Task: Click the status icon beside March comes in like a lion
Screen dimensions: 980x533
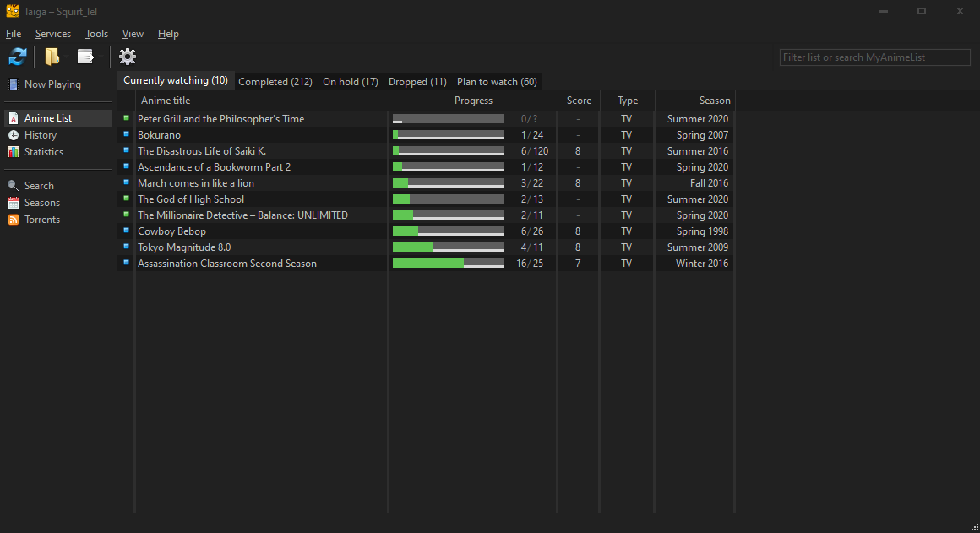Action: click(x=126, y=182)
